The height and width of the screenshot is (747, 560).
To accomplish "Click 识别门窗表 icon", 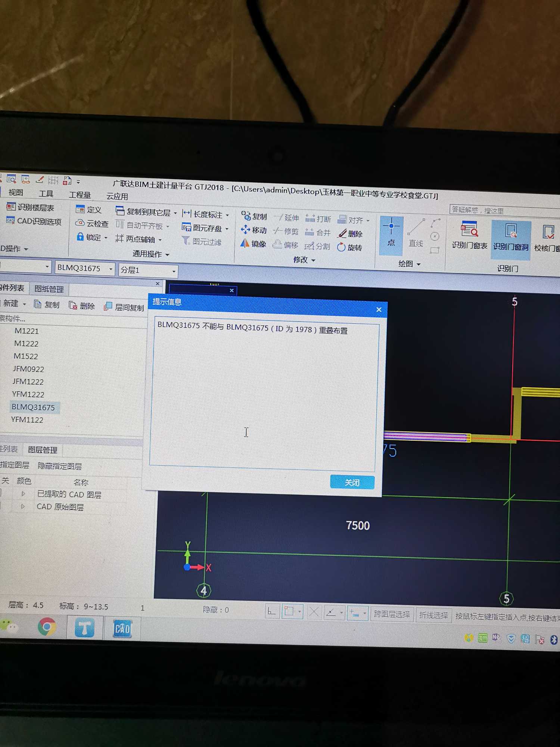I will [470, 236].
